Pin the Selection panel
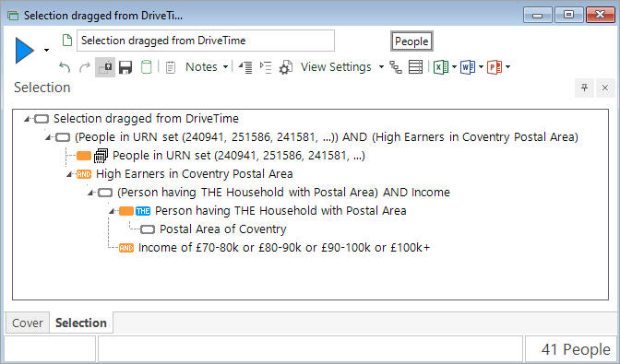 click(x=584, y=88)
